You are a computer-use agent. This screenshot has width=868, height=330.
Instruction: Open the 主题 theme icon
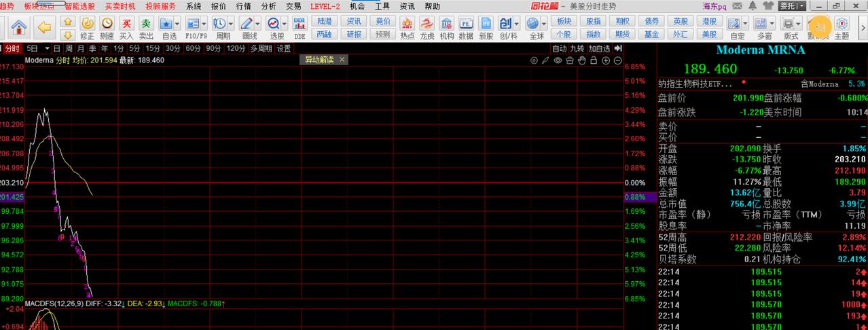[842, 24]
